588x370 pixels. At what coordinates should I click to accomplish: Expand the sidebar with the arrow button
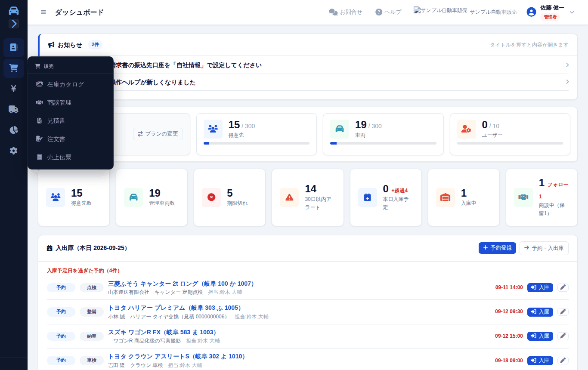click(x=14, y=24)
